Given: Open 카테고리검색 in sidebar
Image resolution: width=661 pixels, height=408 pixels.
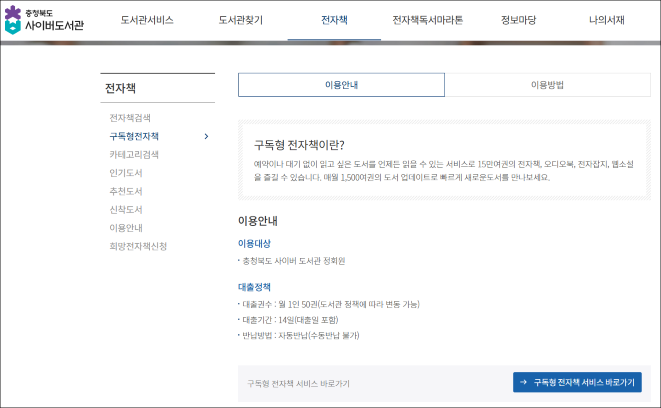Looking at the screenshot, I should point(134,155).
